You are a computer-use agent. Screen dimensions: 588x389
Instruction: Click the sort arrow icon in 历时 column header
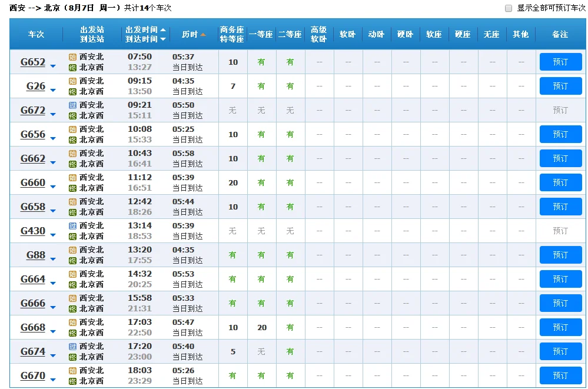pos(202,34)
